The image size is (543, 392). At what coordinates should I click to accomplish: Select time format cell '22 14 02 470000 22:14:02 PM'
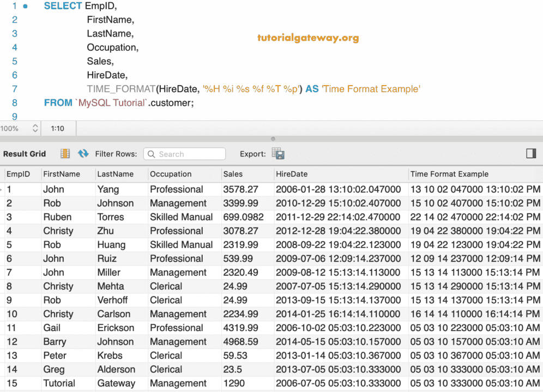(475, 217)
